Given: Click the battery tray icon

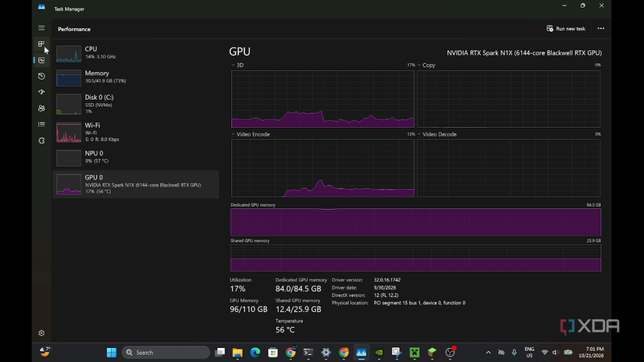Looking at the screenshot, I should click(x=568, y=353).
